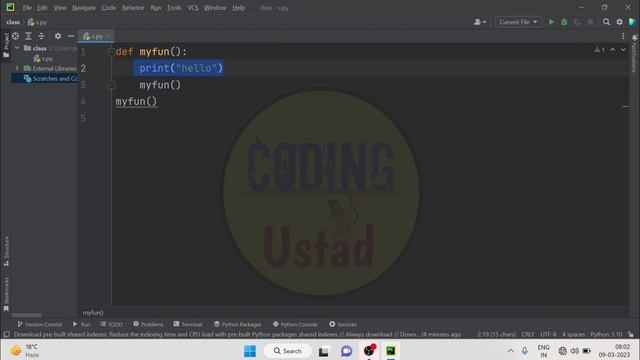The image size is (640, 360).
Task: Click the Stop square icon
Action: click(x=590, y=22)
